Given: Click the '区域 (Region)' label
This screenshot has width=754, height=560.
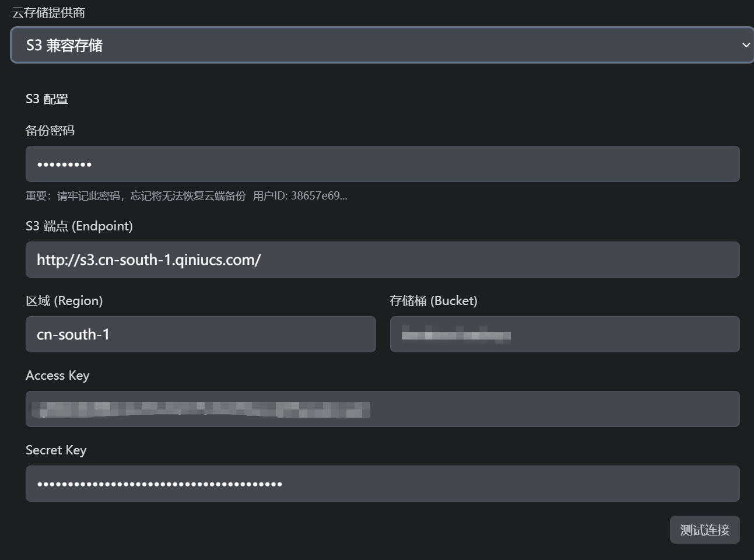Looking at the screenshot, I should (64, 301).
